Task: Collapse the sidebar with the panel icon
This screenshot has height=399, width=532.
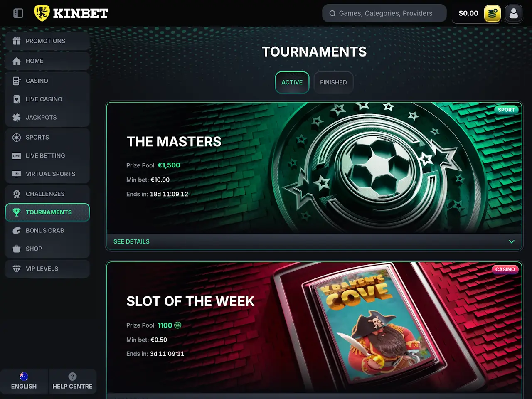Action: point(18,13)
